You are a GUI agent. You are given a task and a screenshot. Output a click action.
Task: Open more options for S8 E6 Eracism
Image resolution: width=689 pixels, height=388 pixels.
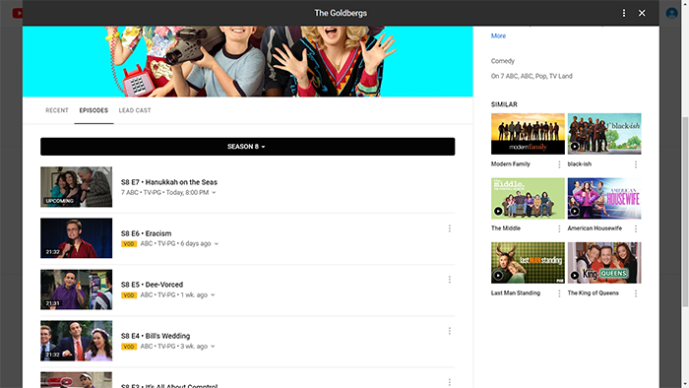[449, 228]
